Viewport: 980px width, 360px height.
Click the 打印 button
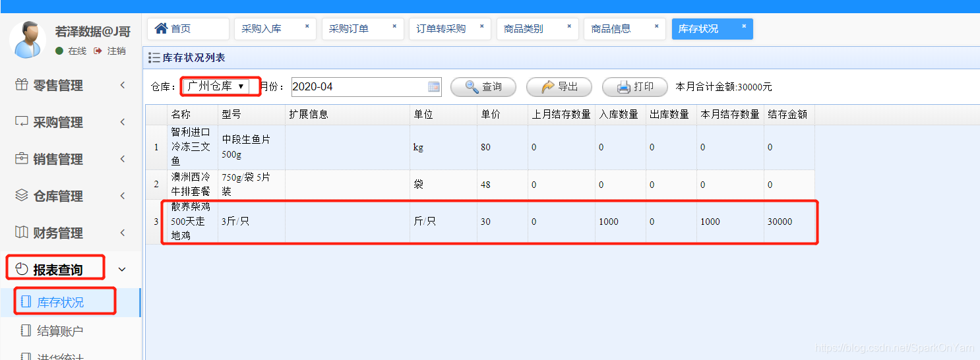click(635, 87)
